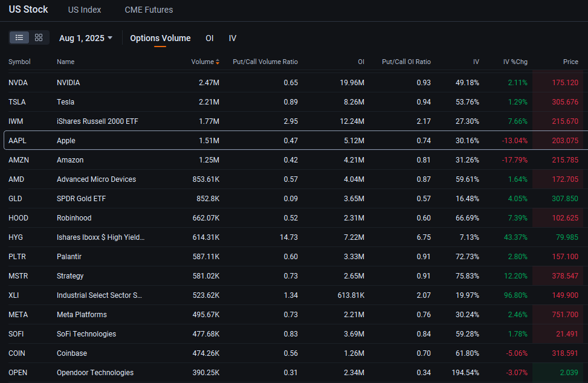This screenshot has width=588, height=383.
Task: Select Industrial Select Sector name
Action: point(99,295)
